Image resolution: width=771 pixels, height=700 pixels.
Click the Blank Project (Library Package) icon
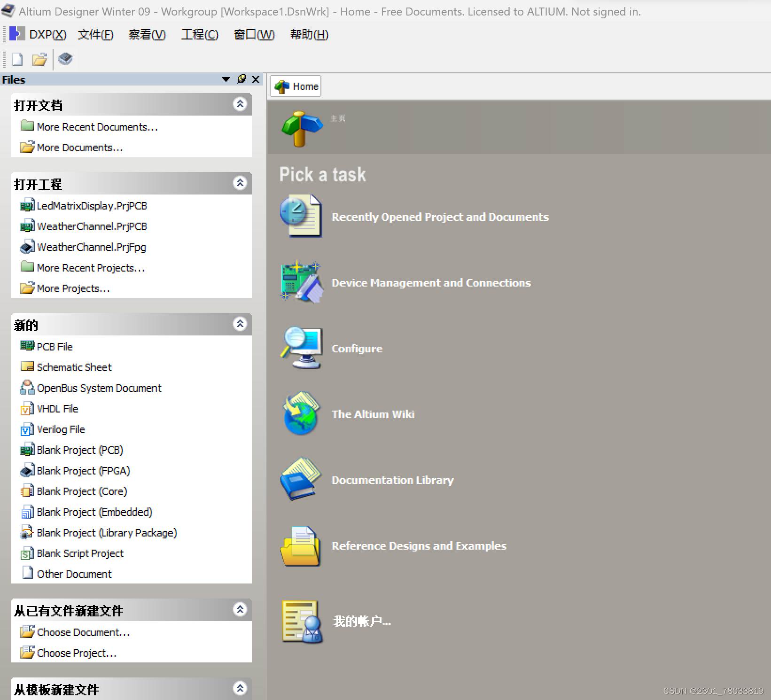27,532
